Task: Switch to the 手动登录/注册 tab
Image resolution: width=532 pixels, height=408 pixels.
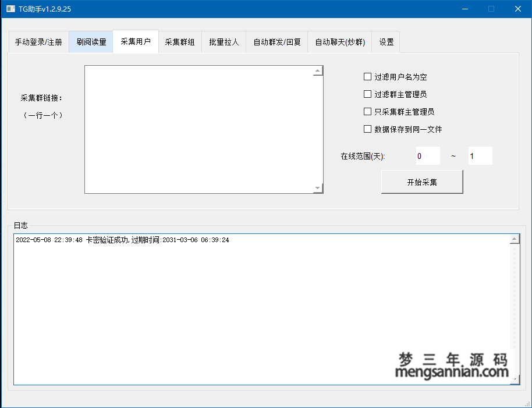Action: (x=38, y=42)
